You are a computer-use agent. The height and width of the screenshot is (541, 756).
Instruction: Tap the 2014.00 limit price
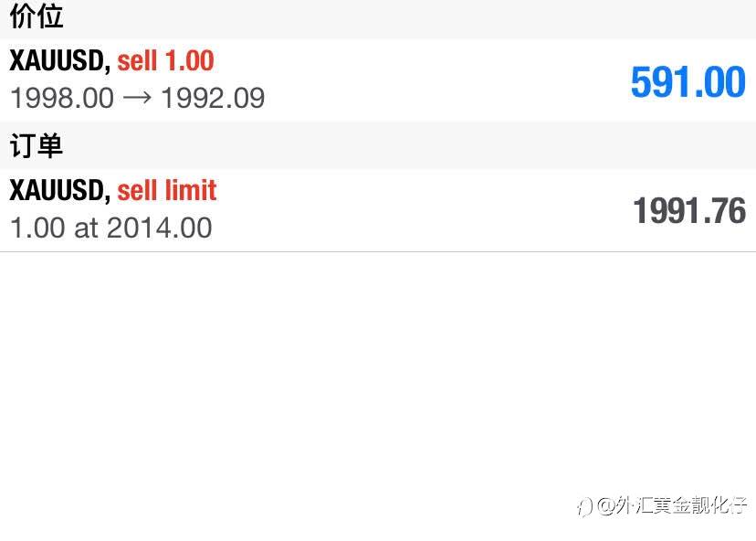coord(159,228)
